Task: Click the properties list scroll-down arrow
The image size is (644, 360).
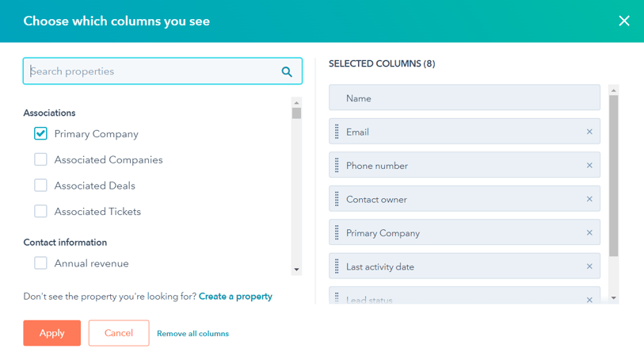Action: point(296,270)
